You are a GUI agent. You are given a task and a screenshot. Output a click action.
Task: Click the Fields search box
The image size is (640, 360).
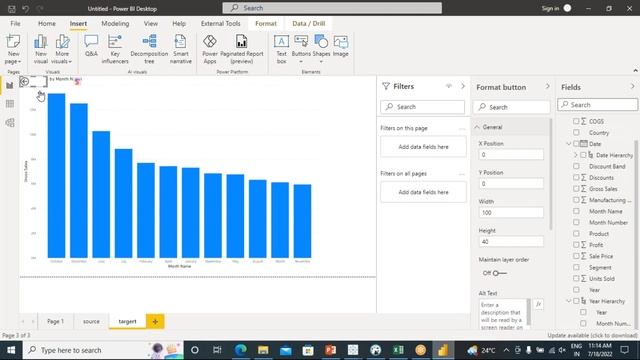pos(598,105)
